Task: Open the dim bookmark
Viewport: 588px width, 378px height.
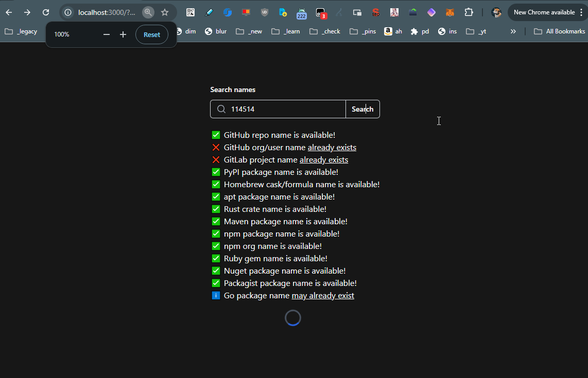Action: tap(186, 31)
